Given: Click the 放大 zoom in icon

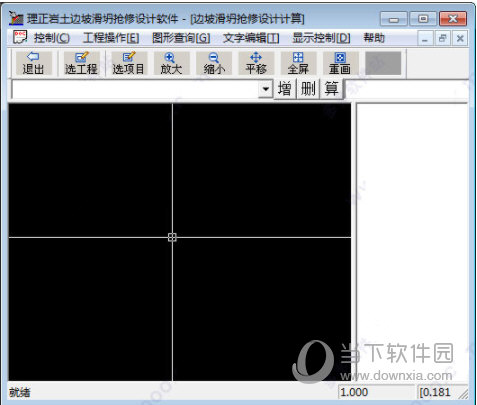Looking at the screenshot, I should pyautogui.click(x=171, y=63).
